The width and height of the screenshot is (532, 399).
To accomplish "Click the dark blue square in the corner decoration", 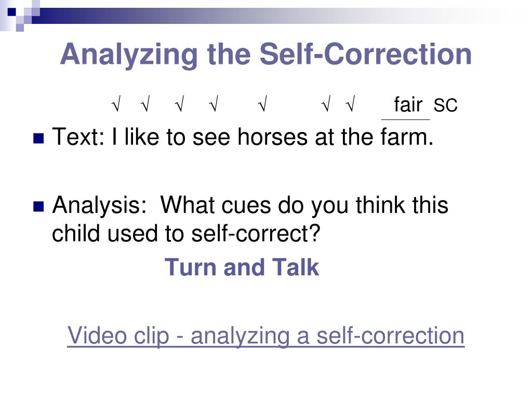I will click(x=12, y=12).
